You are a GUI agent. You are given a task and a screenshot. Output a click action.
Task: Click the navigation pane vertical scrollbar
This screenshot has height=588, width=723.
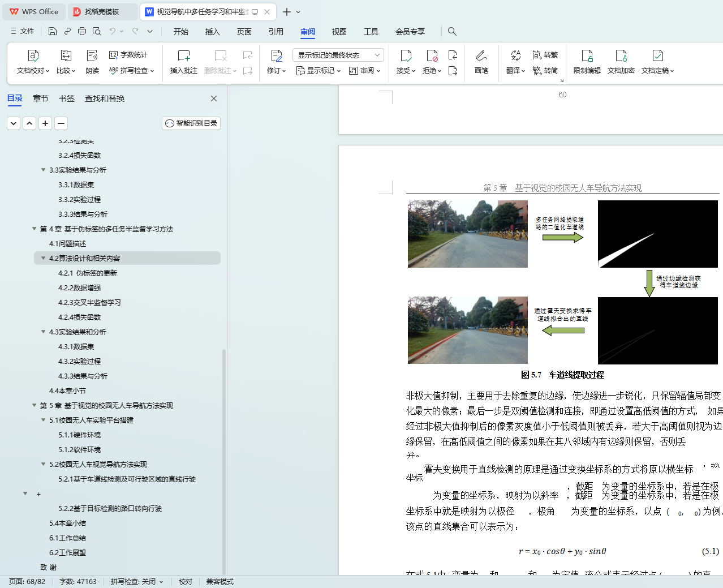[x=224, y=461]
